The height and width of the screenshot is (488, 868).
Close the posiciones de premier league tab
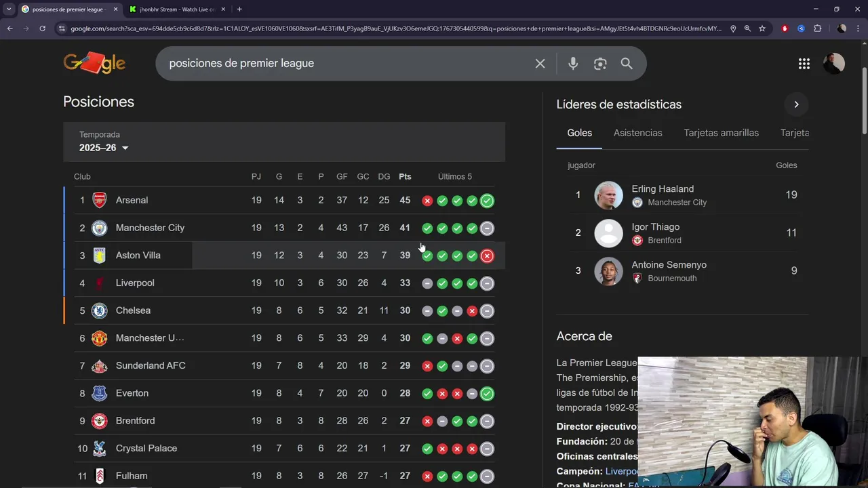coord(115,9)
